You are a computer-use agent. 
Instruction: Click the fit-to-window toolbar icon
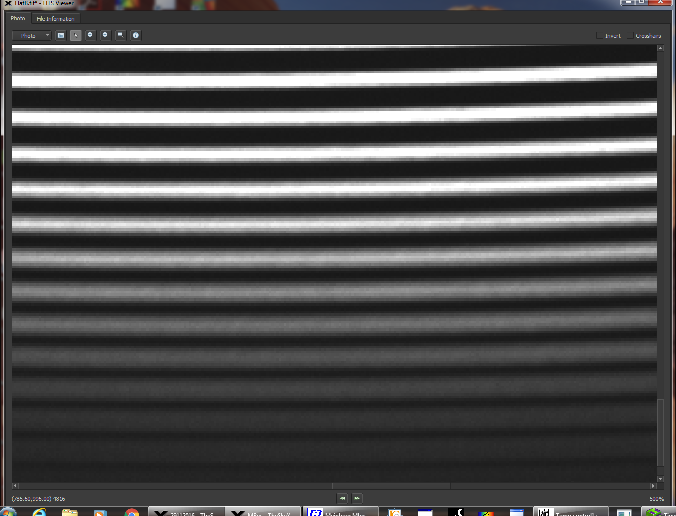click(120, 35)
